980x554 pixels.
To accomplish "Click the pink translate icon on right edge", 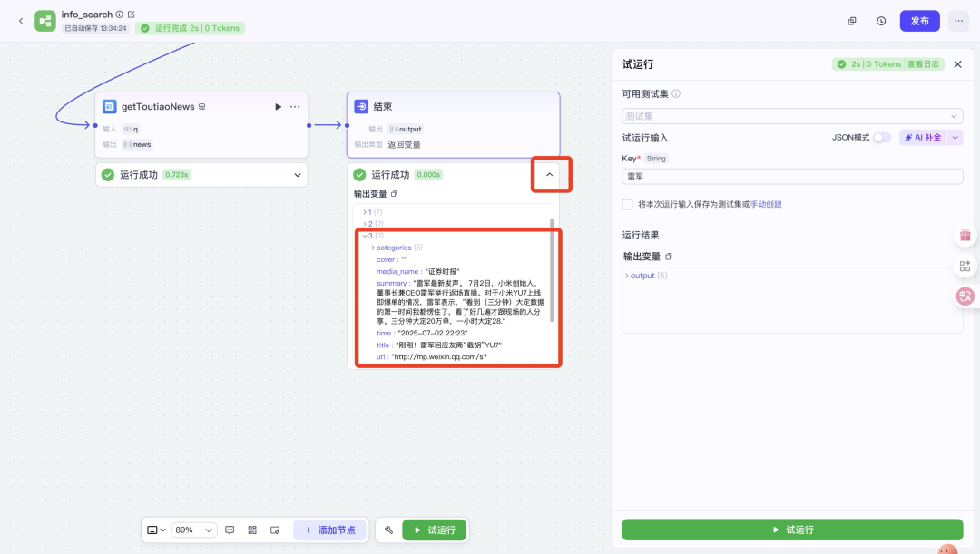I will click(x=965, y=296).
